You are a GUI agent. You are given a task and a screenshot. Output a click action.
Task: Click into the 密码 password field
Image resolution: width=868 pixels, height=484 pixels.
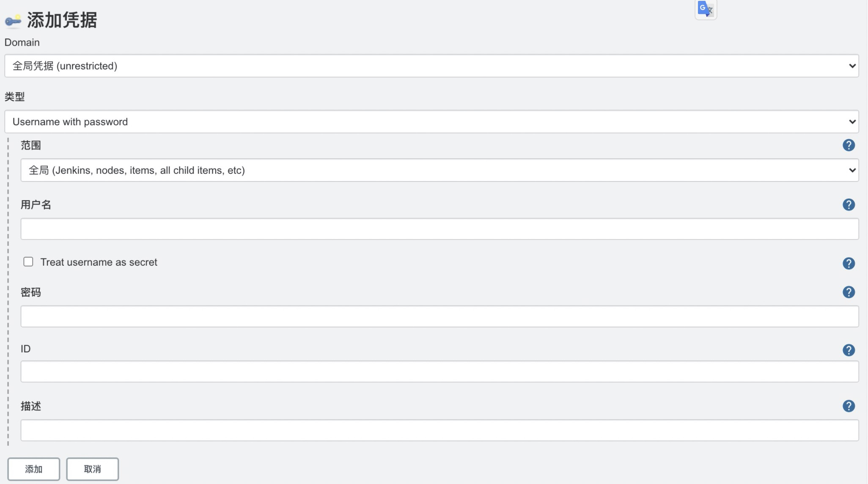pyautogui.click(x=439, y=316)
